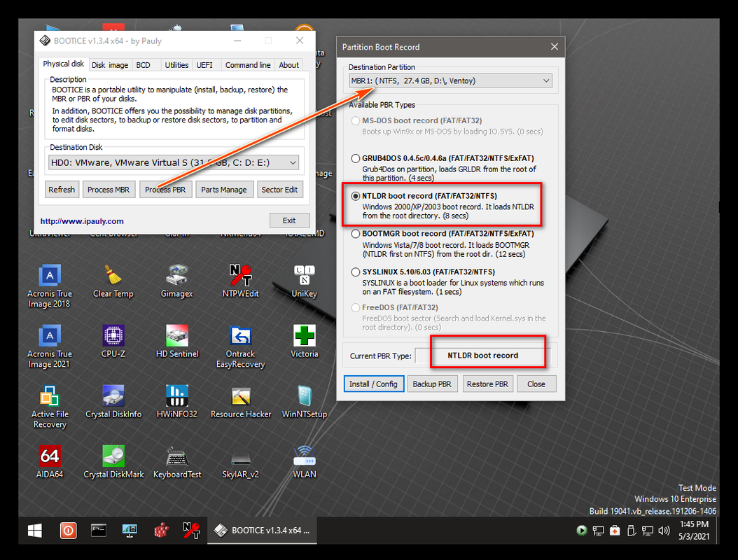The height and width of the screenshot is (560, 738).
Task: Open the volume speaker tray icon
Action: coord(664,531)
